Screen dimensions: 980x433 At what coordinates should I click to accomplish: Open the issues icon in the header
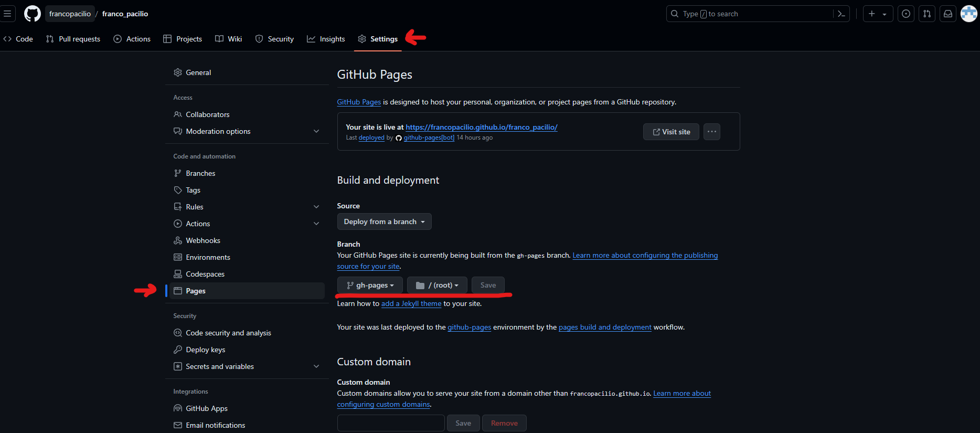906,14
